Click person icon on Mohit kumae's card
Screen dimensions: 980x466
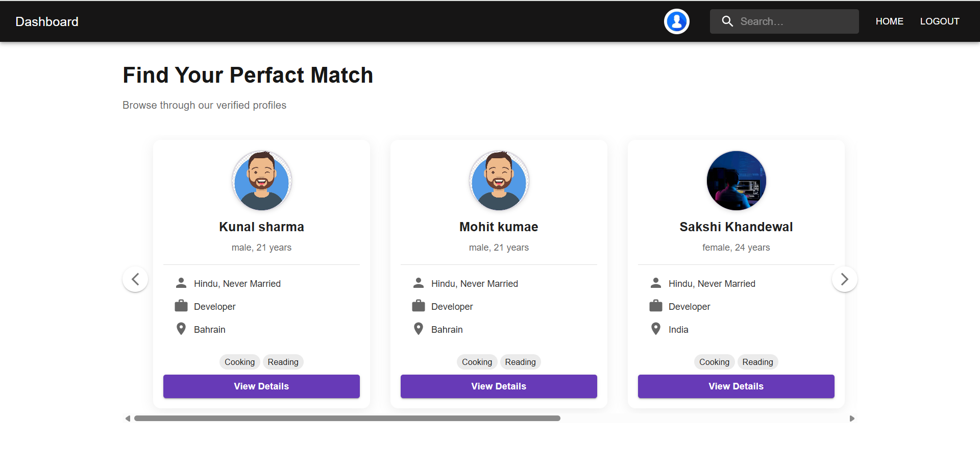(419, 283)
